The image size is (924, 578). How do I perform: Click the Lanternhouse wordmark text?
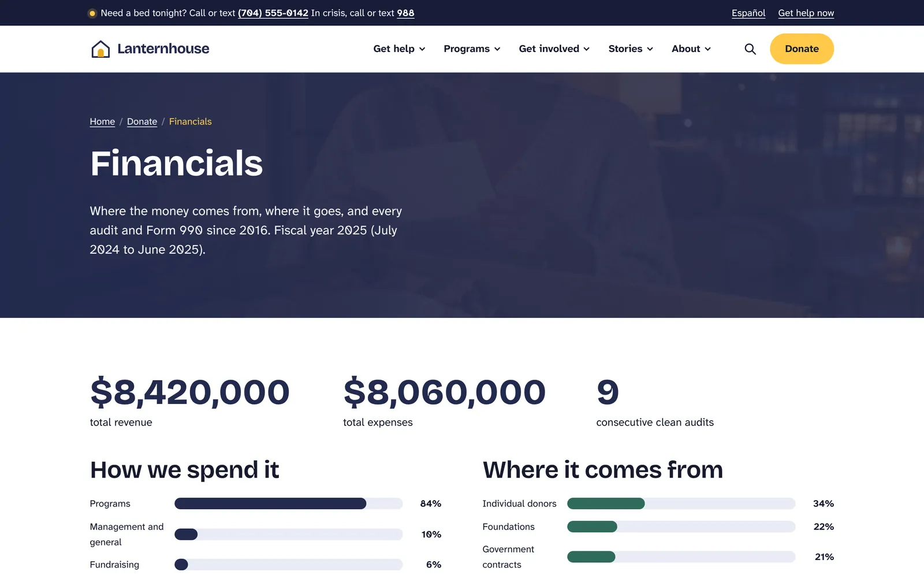point(163,49)
